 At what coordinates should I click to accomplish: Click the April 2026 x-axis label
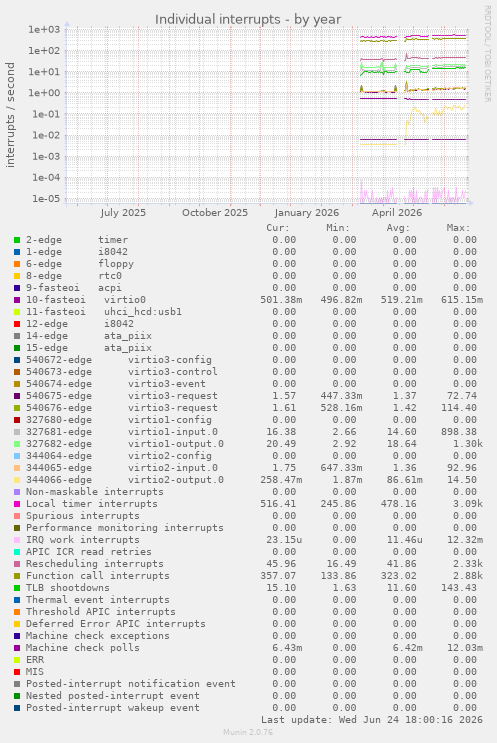coord(397,213)
